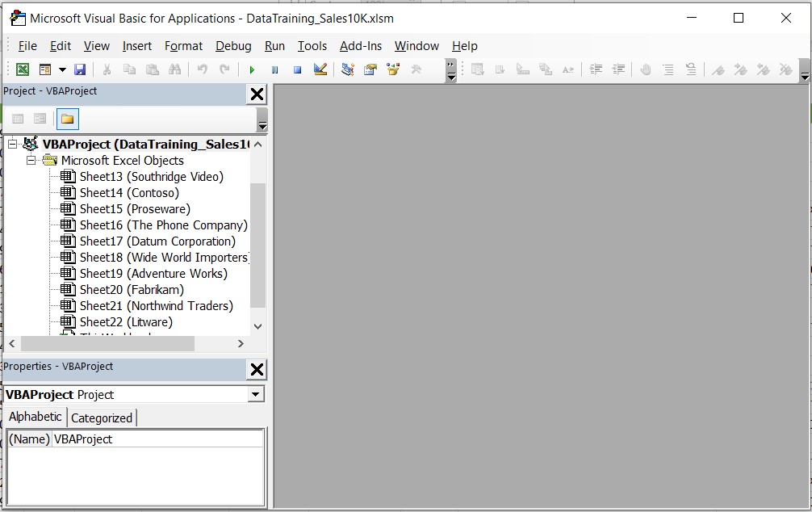Viewport: 812px width, 512px height.
Task: Toggle Design Mode icon
Action: click(320, 69)
